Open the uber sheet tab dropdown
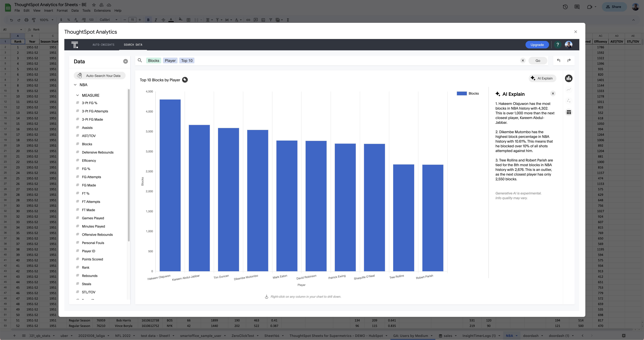This screenshot has height=340, width=644. [x=72, y=336]
